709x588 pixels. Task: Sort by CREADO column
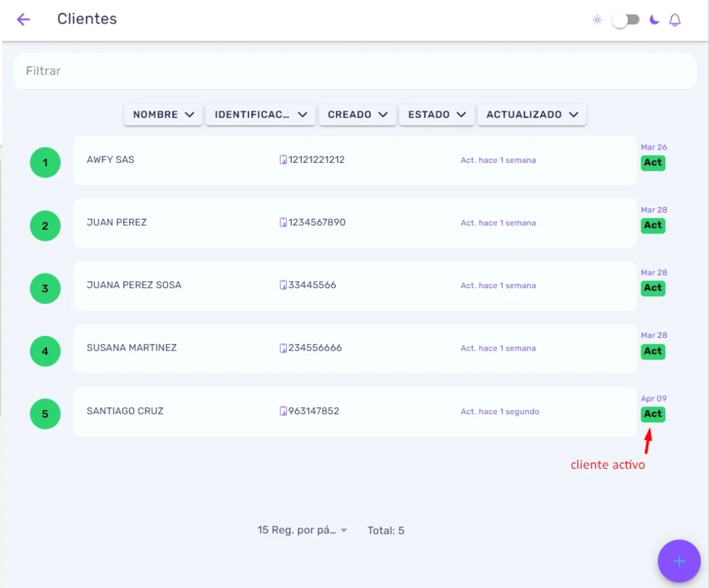357,114
